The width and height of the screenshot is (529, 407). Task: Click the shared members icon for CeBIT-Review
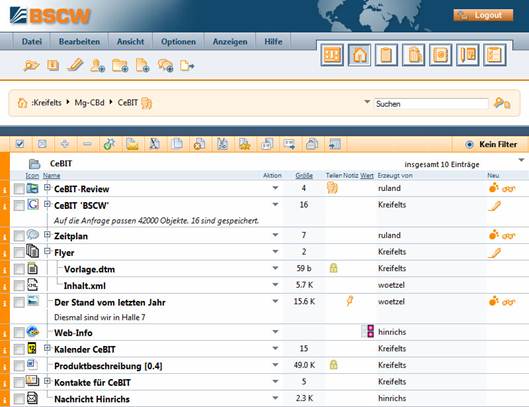click(332, 188)
